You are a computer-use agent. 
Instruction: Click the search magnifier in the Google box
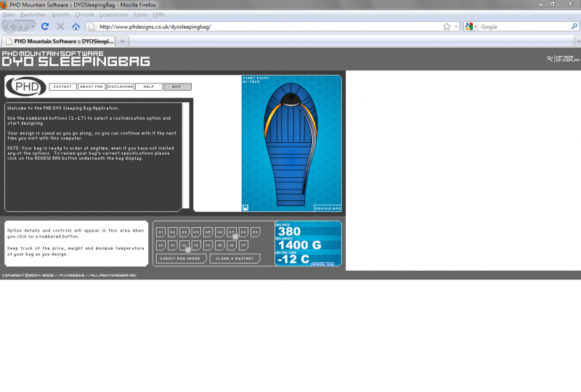point(574,26)
